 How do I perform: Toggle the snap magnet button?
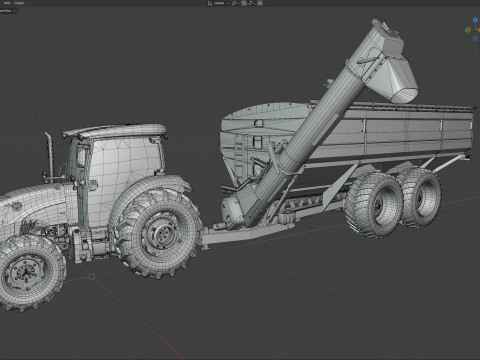(x=244, y=3)
